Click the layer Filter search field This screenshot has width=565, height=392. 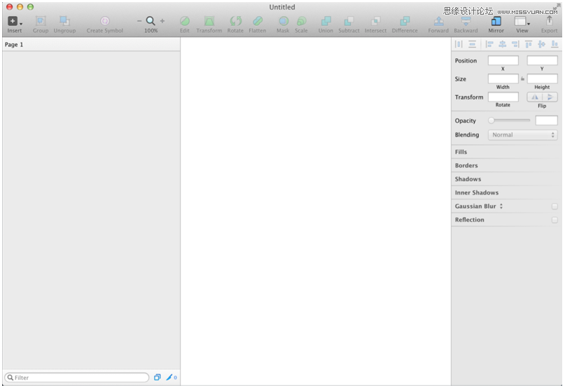77,377
